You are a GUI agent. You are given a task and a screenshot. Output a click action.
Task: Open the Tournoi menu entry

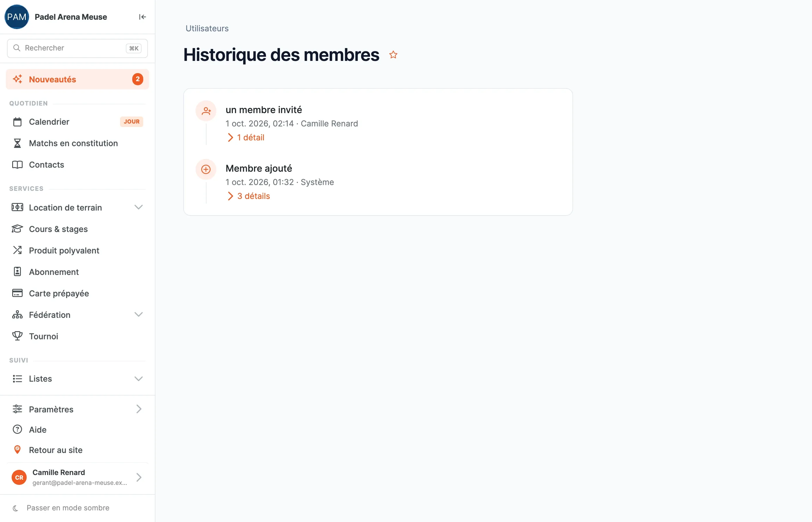click(77, 336)
